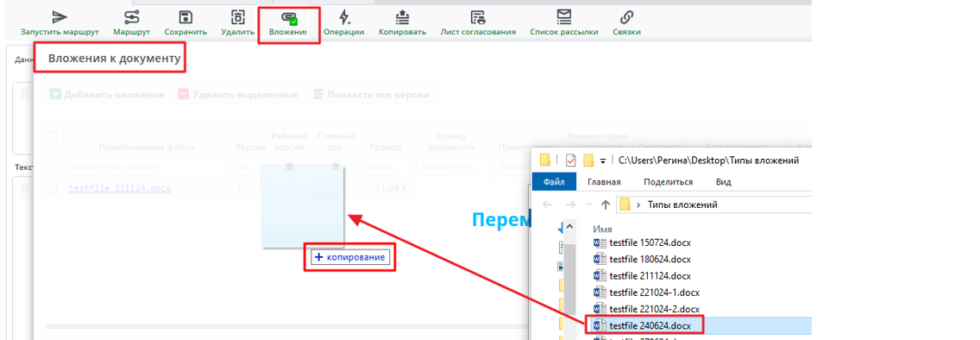Viewport: 980px width, 340px height.
Task: Switch to the Поделиться ribbon tab
Action: [x=668, y=182]
